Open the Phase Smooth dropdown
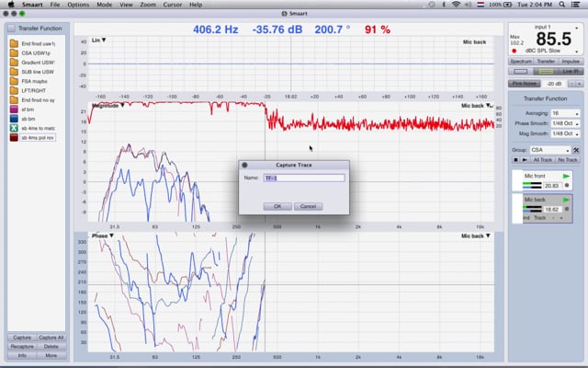The image size is (588, 368). (x=561, y=121)
